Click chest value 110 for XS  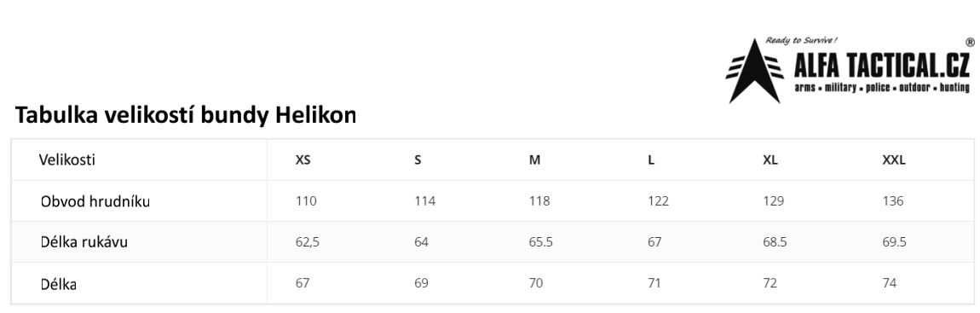pyautogui.click(x=306, y=201)
